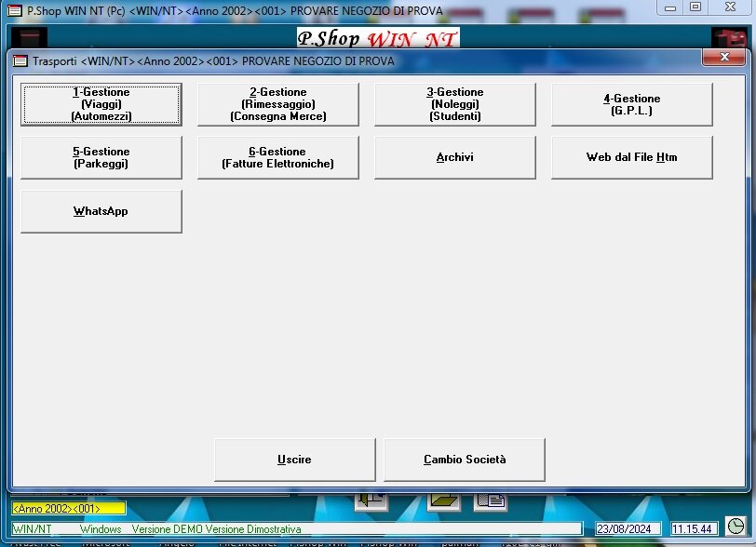The image size is (756, 547).
Task: Click Cambio Società button
Action: [x=464, y=460]
